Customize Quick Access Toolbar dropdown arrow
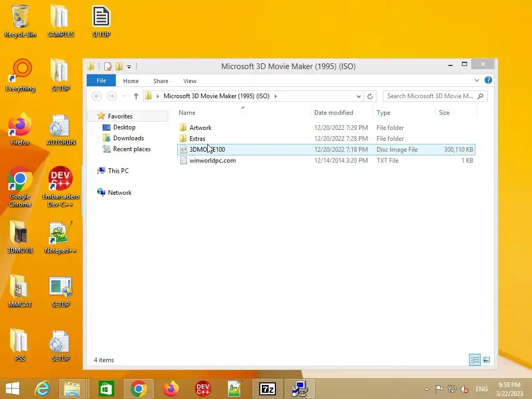This screenshot has width=532, height=399. coord(129,66)
